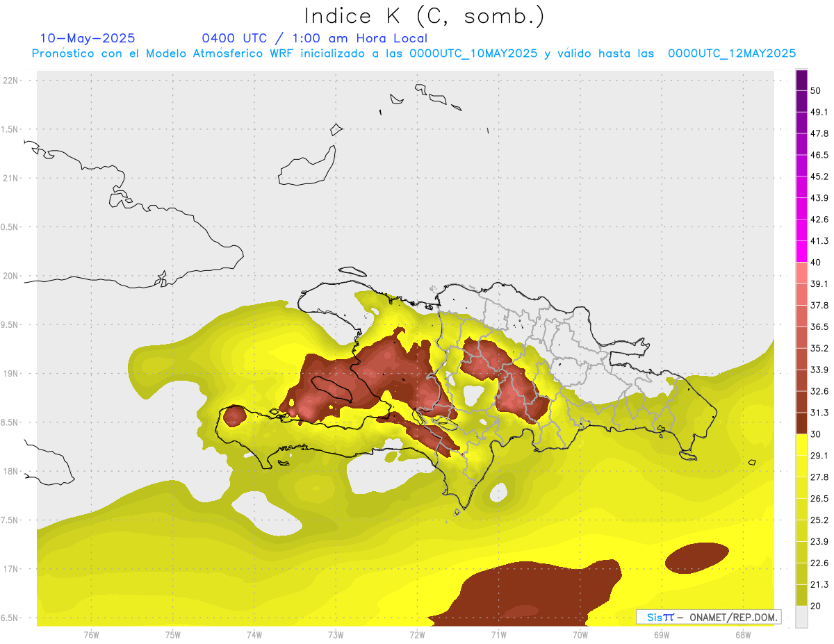Click the '42.6' color scale value
Image resolution: width=834 pixels, height=644 pixels.
click(819, 220)
